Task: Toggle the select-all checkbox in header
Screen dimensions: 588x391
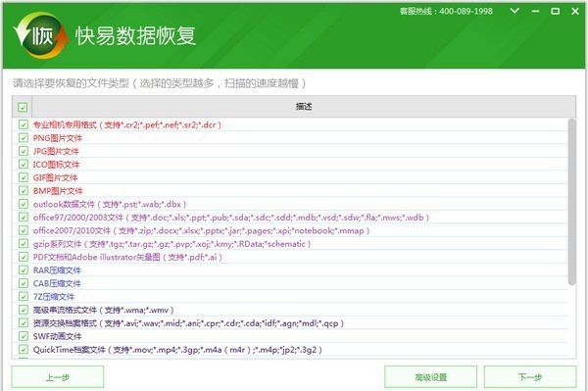Action: [23, 107]
